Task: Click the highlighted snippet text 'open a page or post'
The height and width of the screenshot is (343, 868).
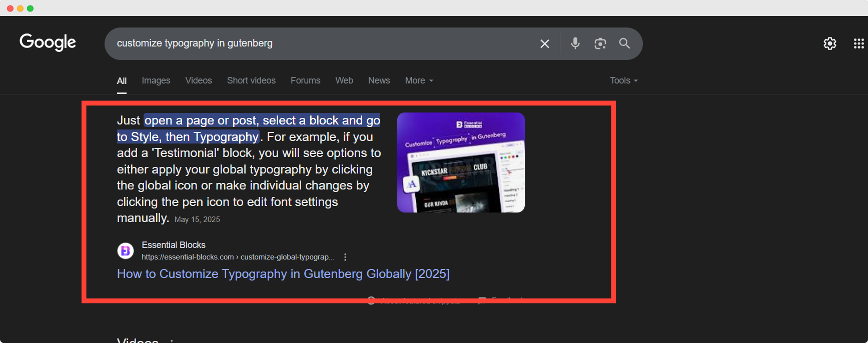Action: pyautogui.click(x=201, y=120)
